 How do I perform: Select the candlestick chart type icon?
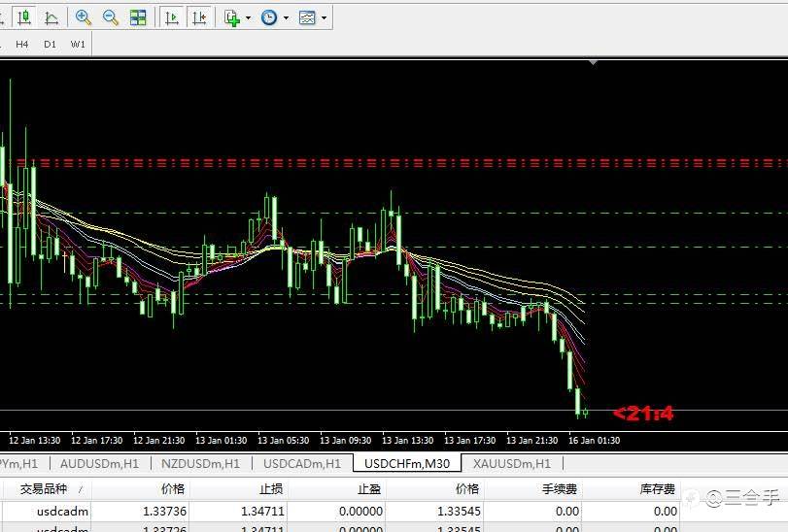tap(23, 17)
